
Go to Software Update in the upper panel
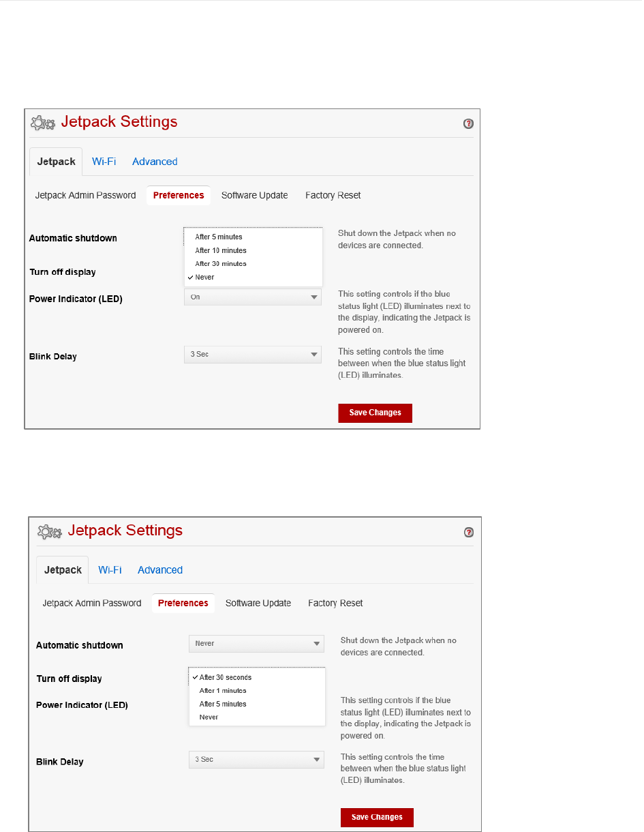pos(254,195)
